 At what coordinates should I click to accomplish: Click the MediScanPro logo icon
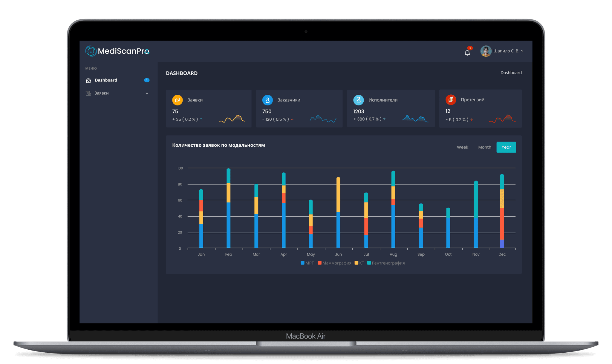[x=91, y=51]
